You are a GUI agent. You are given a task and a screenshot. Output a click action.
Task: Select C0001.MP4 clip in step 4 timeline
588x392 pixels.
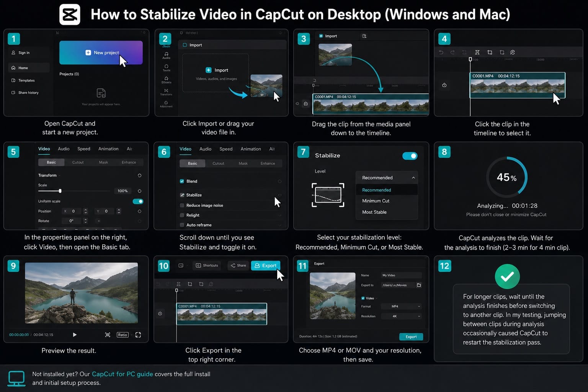(518, 85)
